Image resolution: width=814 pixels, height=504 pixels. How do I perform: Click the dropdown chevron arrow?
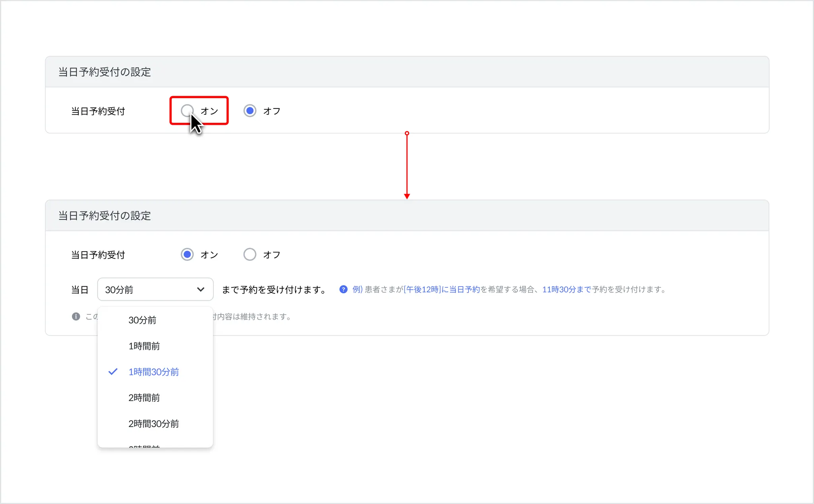coord(201,289)
